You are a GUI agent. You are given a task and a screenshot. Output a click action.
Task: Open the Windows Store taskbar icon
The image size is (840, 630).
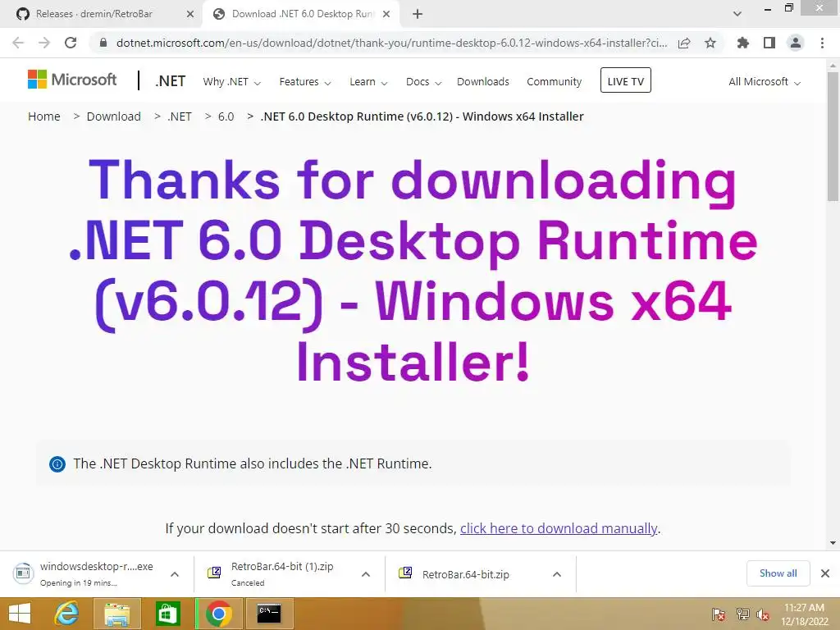[x=167, y=614]
